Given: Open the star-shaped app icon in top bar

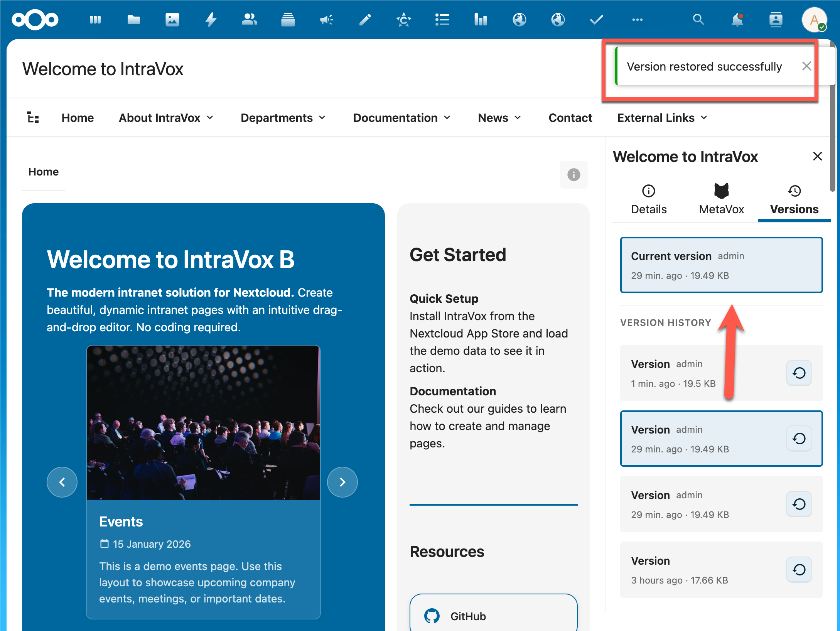Looking at the screenshot, I should 404,20.
